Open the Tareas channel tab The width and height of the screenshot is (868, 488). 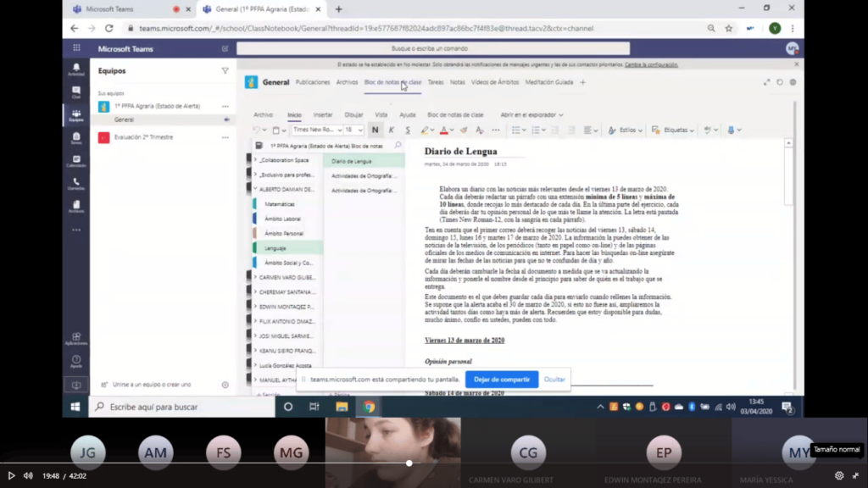point(435,82)
